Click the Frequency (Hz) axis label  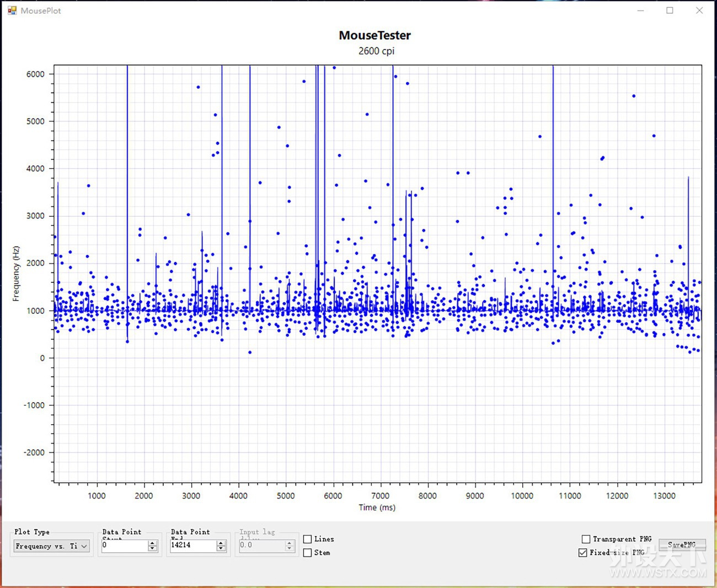pyautogui.click(x=16, y=274)
